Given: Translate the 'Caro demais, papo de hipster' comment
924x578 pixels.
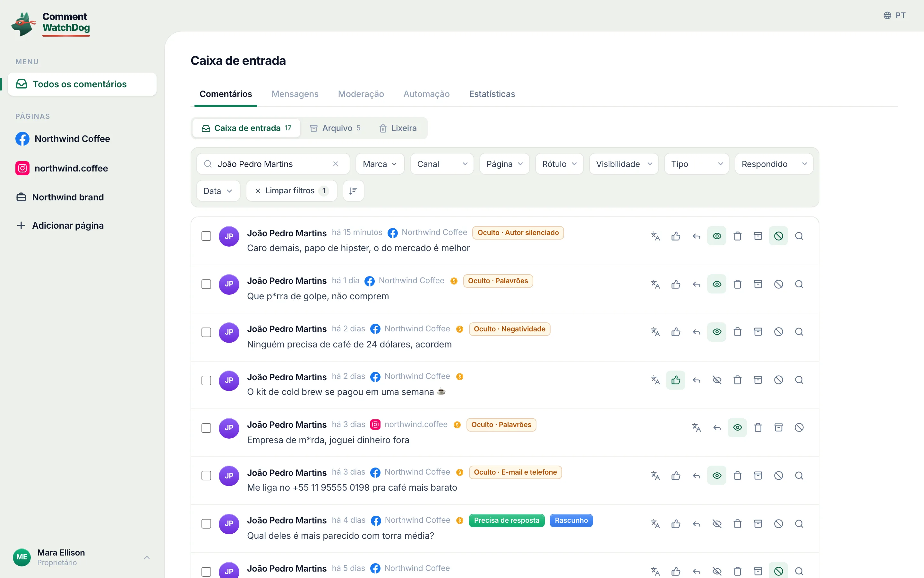Looking at the screenshot, I should [655, 236].
